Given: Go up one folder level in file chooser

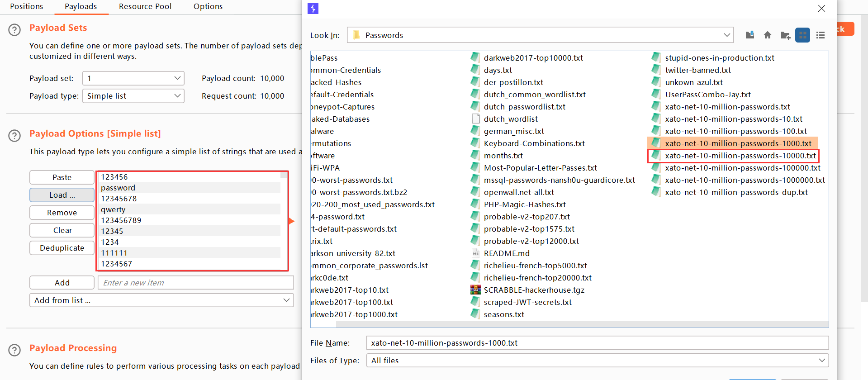Looking at the screenshot, I should pyautogui.click(x=750, y=35).
